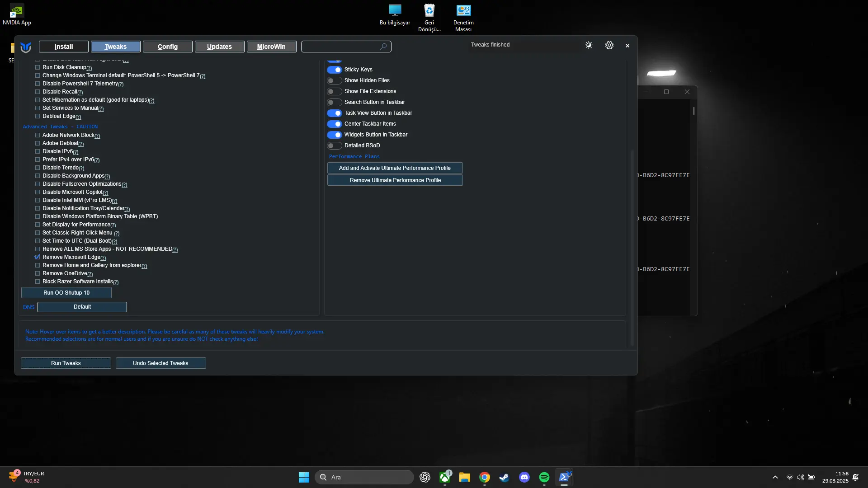Enable the Show File Extensions toggle
The width and height of the screenshot is (868, 488).
coord(335,91)
